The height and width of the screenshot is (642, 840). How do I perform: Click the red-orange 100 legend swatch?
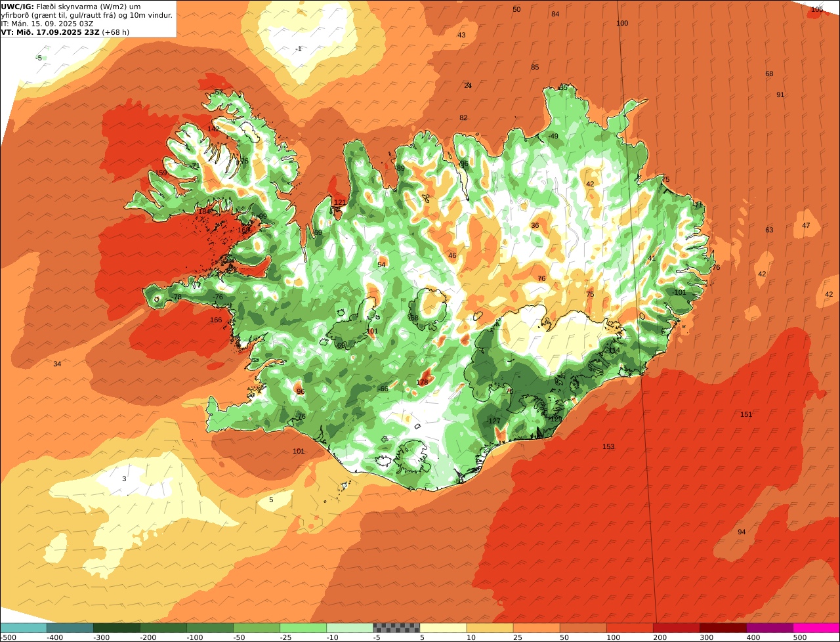tap(629, 628)
